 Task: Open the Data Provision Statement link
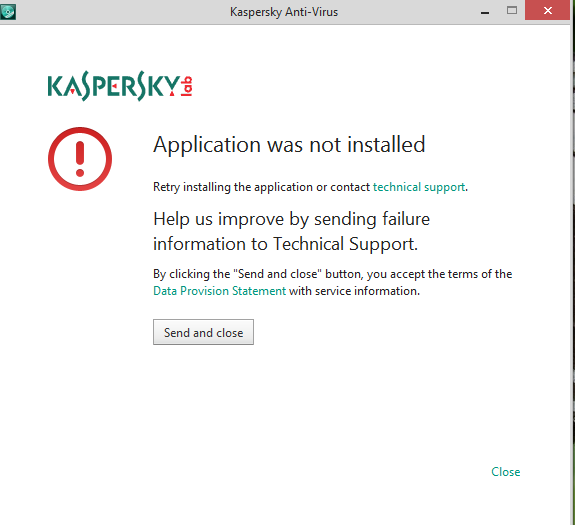pos(219,291)
